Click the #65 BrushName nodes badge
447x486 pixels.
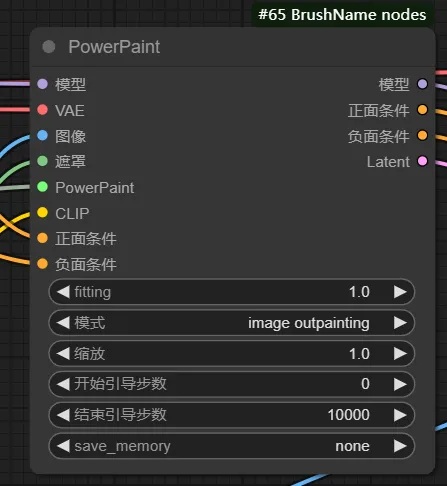[342, 15]
